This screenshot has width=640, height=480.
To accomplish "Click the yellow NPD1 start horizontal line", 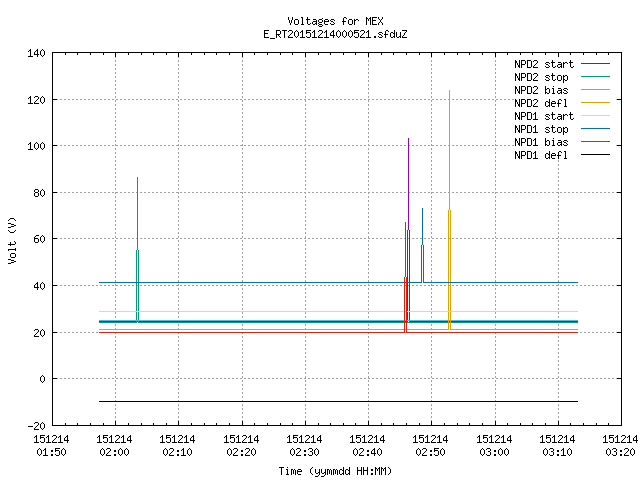I will [x=338, y=312].
